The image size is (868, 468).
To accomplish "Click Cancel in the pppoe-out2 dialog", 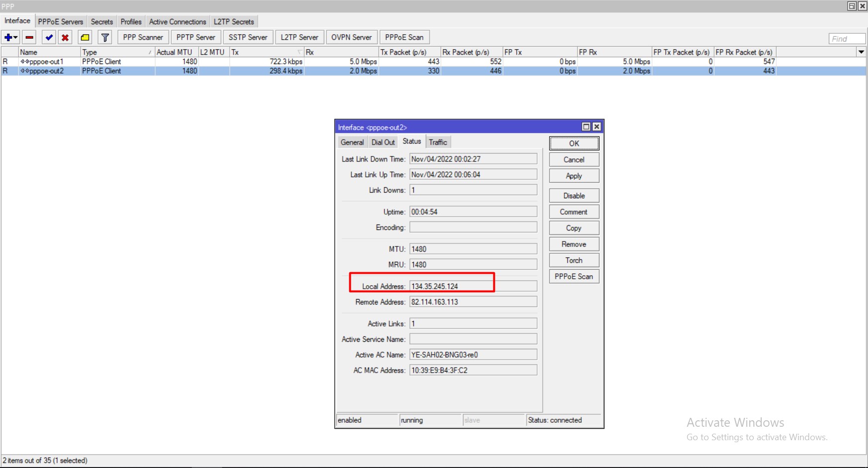I will (574, 159).
